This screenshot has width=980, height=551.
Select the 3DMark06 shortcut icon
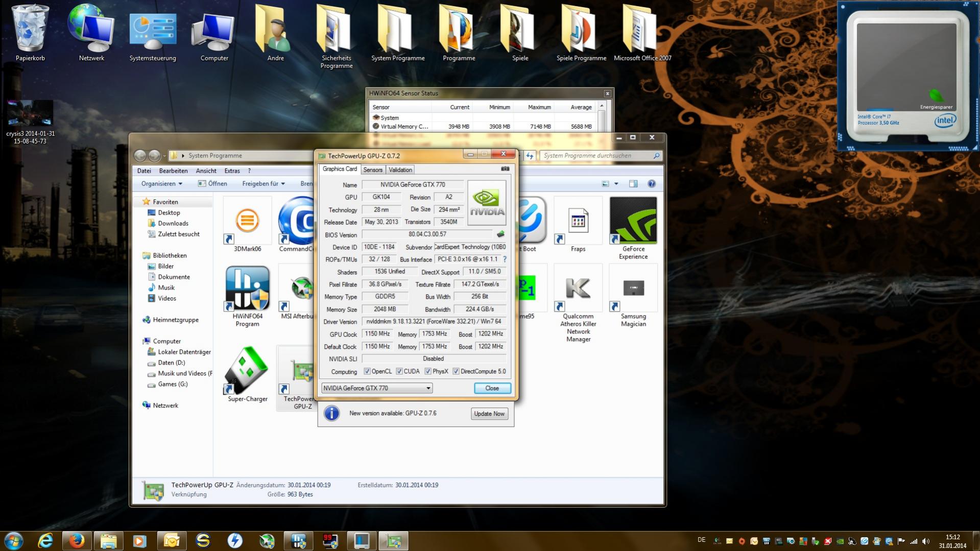click(x=247, y=225)
